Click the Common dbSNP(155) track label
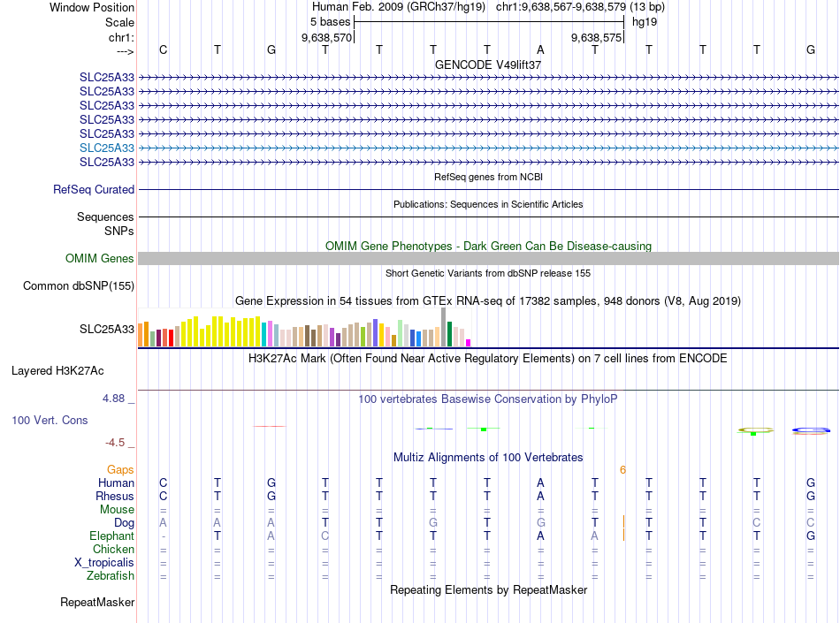The height and width of the screenshot is (623, 840). coord(79,285)
